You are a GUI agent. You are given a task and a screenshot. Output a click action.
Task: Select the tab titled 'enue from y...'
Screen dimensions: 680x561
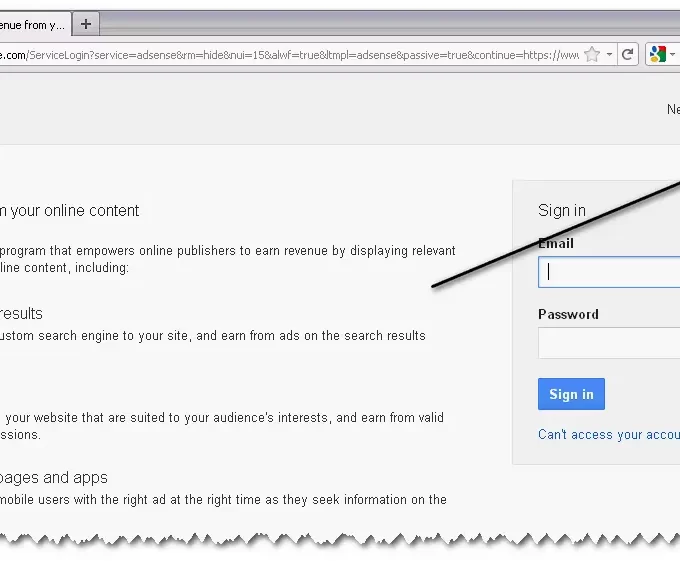click(x=34, y=25)
